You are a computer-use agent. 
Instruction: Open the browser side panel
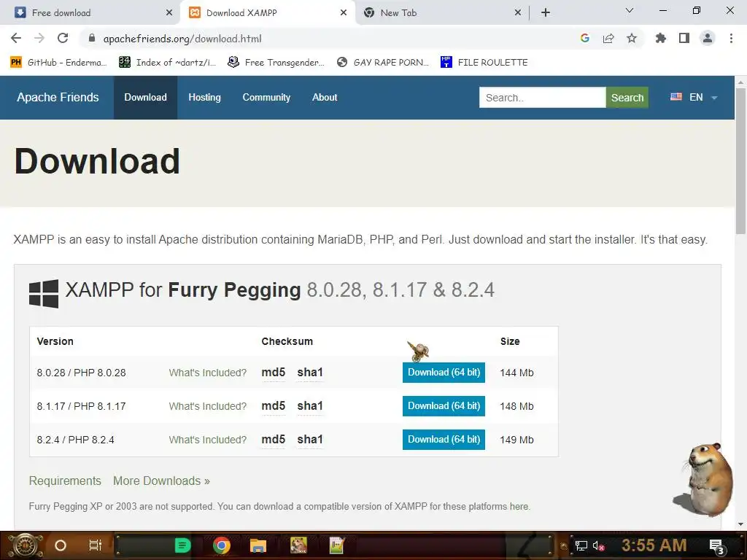[x=684, y=38]
